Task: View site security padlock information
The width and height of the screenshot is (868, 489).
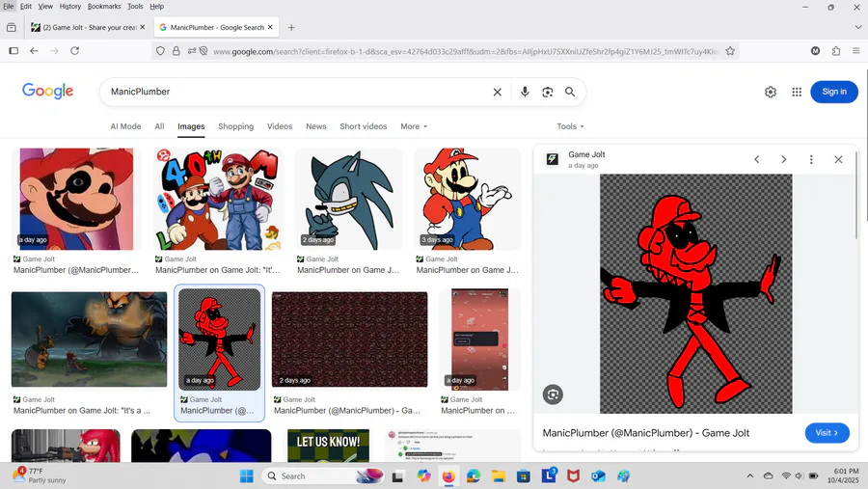Action: point(176,51)
